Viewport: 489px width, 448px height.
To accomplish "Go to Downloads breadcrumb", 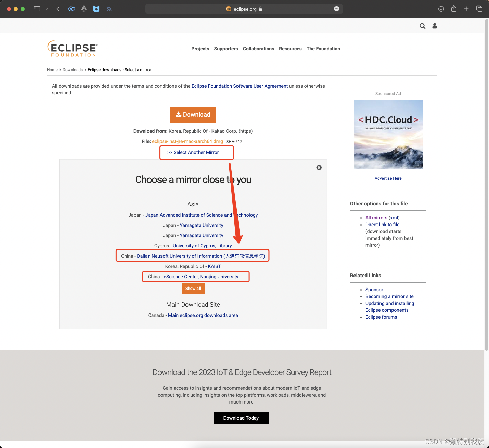I will 73,70.
